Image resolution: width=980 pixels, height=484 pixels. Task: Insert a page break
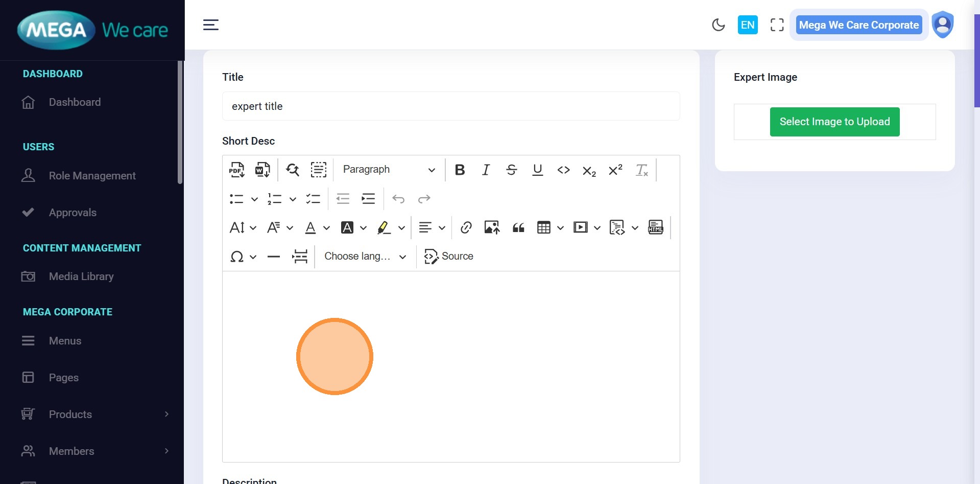tap(300, 257)
